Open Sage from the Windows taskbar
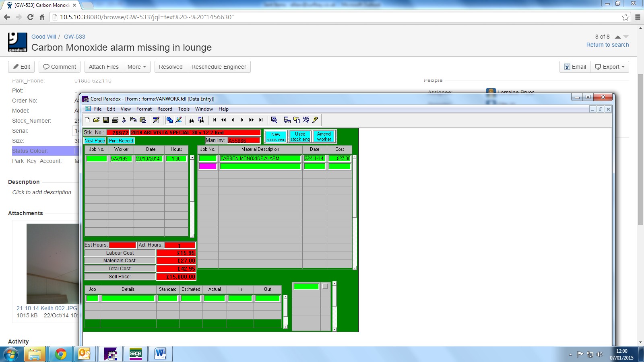The height and width of the screenshot is (362, 644). click(x=136, y=354)
